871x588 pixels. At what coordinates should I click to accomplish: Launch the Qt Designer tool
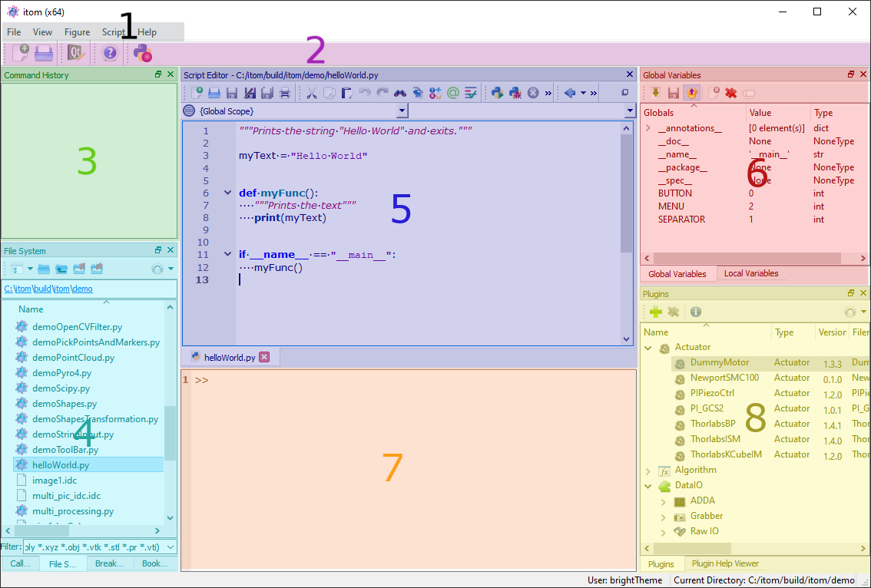click(x=76, y=53)
